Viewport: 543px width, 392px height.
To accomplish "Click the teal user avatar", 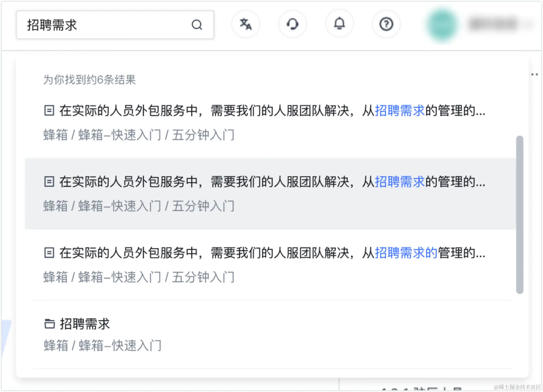I will point(442,25).
